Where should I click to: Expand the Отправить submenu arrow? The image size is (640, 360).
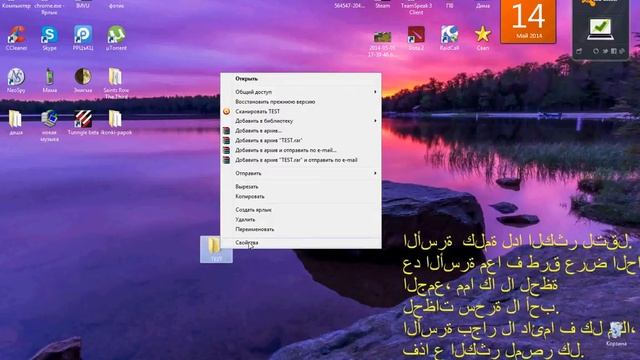point(375,173)
